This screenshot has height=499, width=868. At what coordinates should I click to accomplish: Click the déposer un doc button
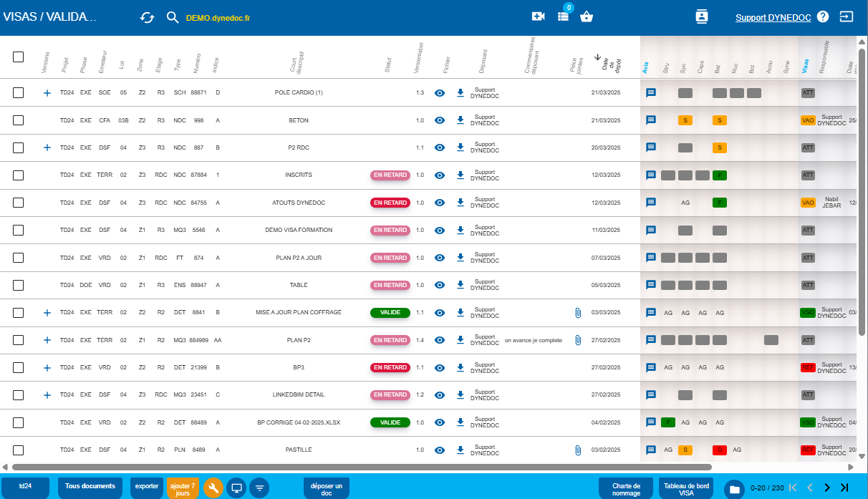pyautogui.click(x=327, y=488)
